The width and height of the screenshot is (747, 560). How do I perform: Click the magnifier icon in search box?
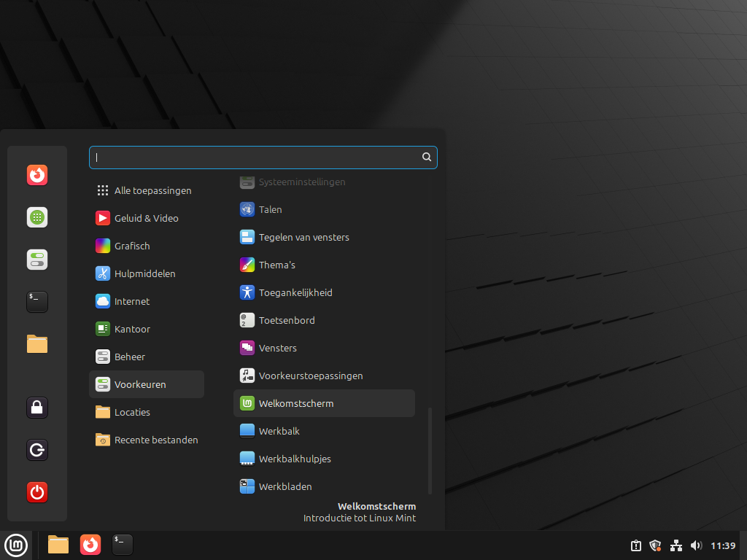(x=427, y=157)
